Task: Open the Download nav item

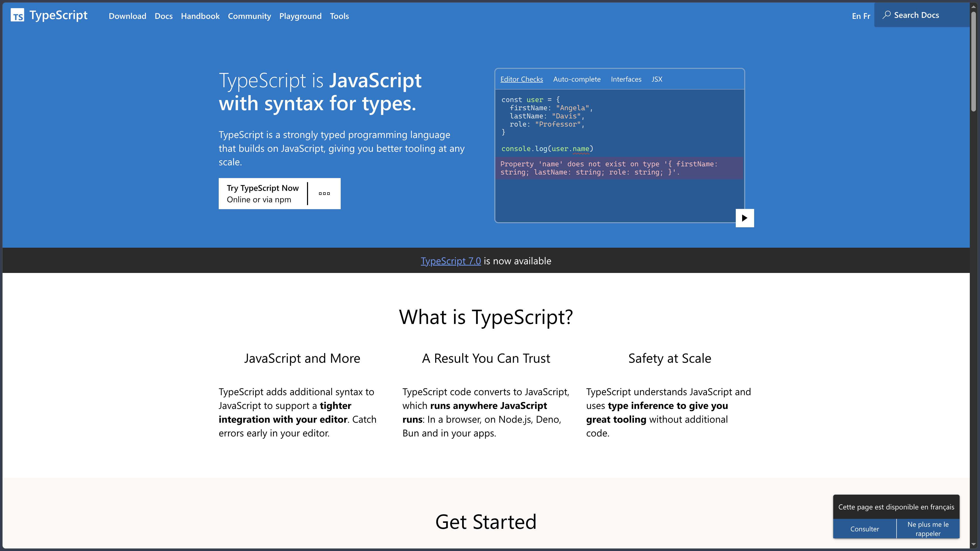Action: [x=127, y=16]
